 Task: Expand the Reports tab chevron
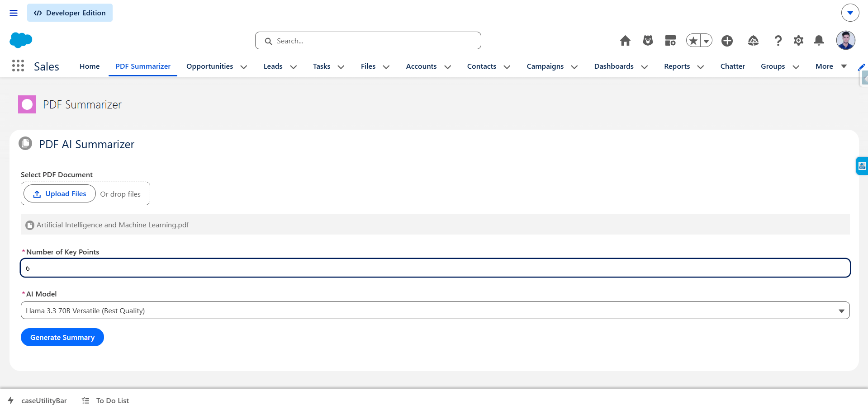(701, 67)
